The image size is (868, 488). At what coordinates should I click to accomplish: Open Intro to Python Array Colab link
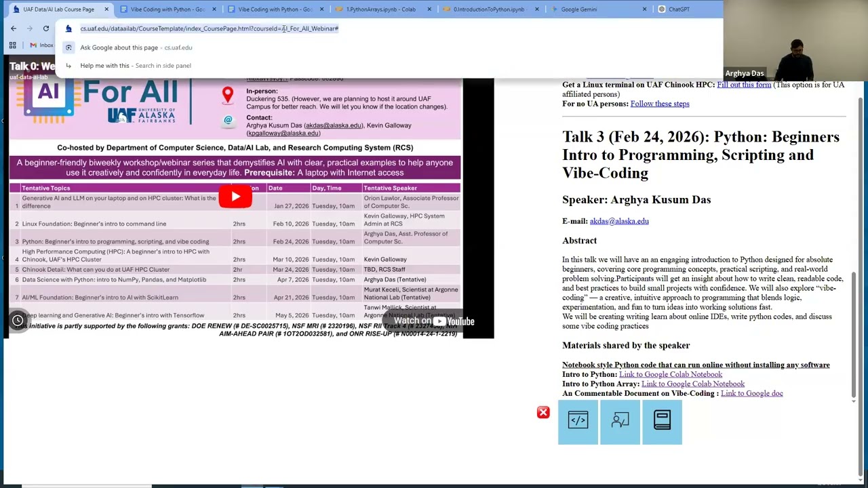[x=693, y=384]
